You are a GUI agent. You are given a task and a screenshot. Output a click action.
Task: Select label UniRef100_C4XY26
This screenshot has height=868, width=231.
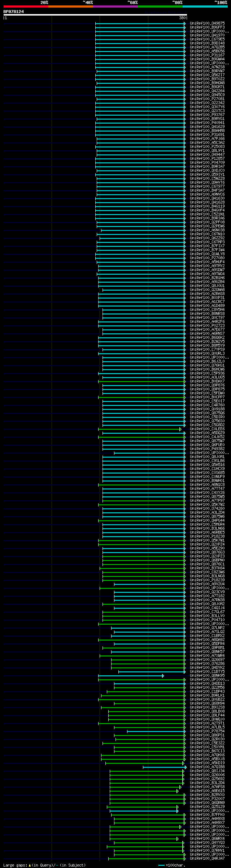207,492
